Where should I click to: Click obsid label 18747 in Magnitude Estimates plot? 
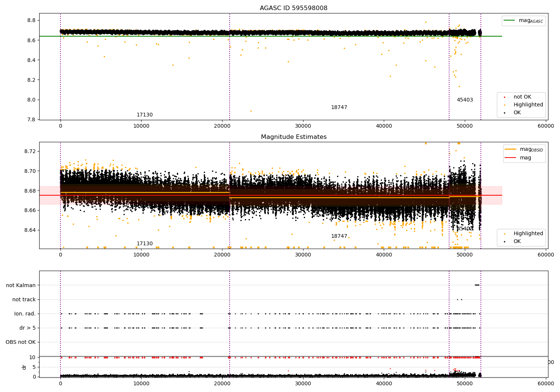[x=339, y=236]
